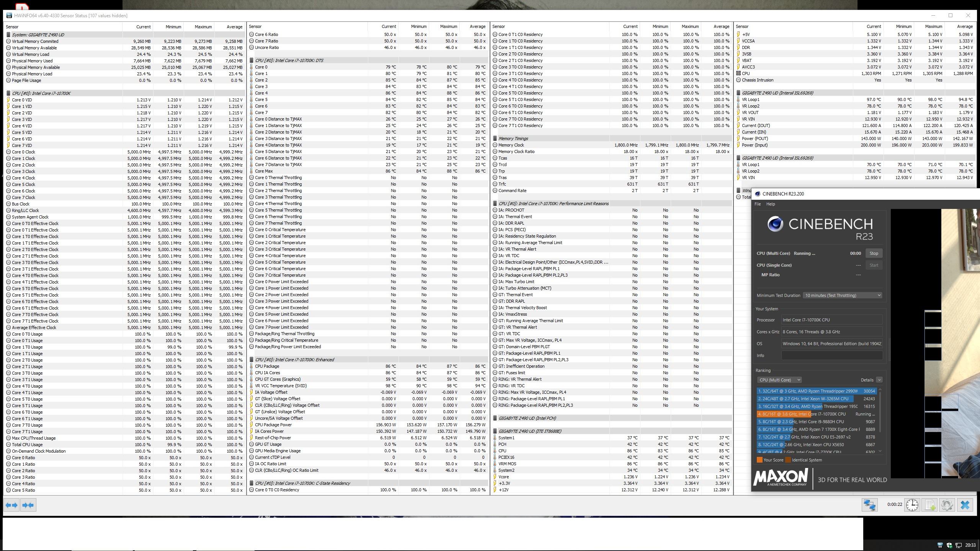Select ranking entry Intel Core i9-9880H CPU

[x=816, y=422]
